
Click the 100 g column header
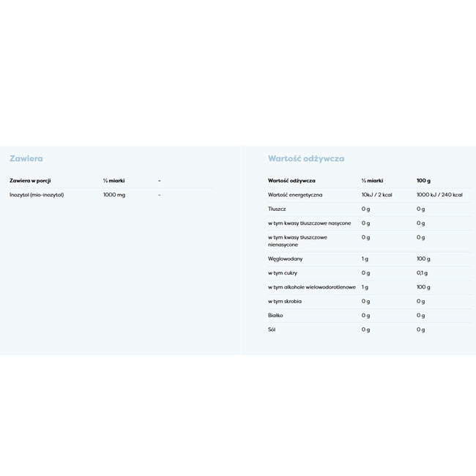[423, 180]
